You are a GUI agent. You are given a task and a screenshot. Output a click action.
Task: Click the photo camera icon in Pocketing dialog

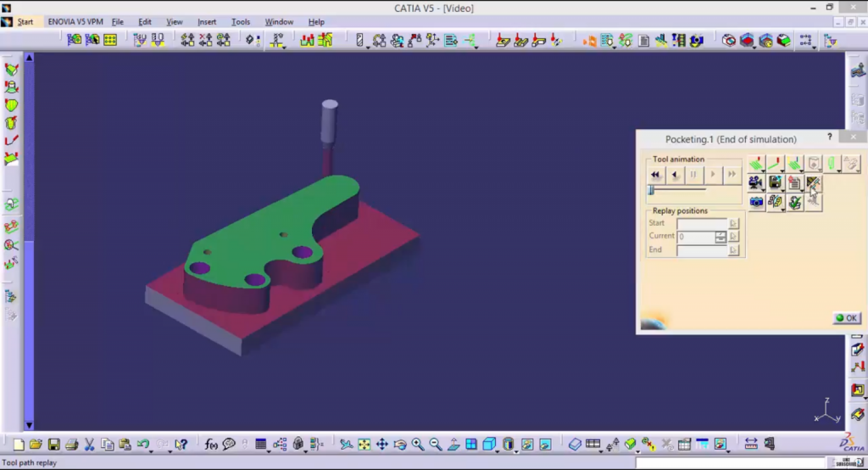754,202
